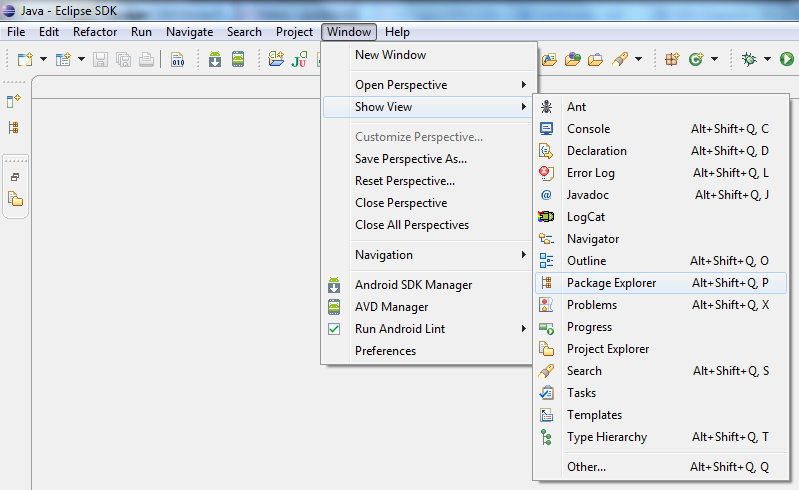This screenshot has height=490, width=799.
Task: Show the Error Log view
Action: click(661, 173)
